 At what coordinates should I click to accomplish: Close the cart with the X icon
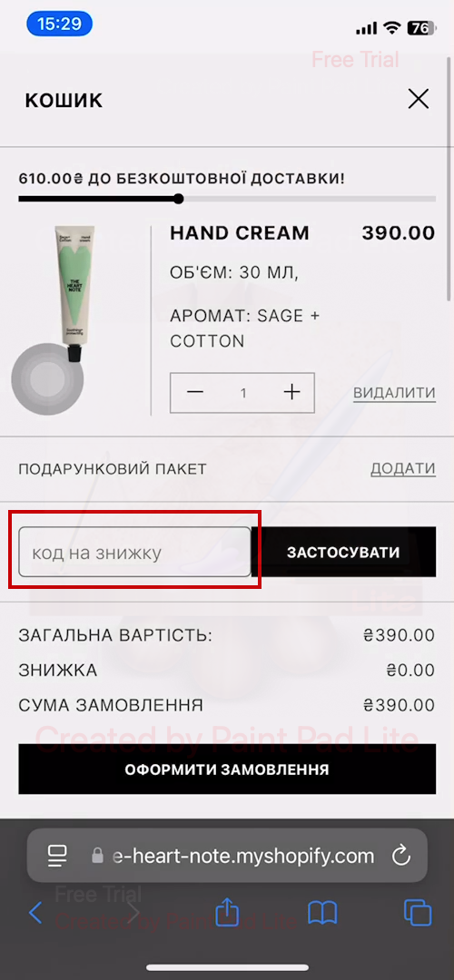coord(418,99)
